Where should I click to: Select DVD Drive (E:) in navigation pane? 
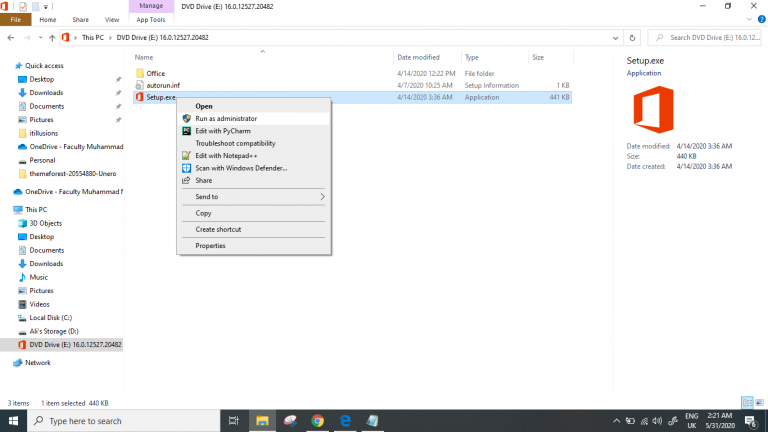pyautogui.click(x=75, y=345)
